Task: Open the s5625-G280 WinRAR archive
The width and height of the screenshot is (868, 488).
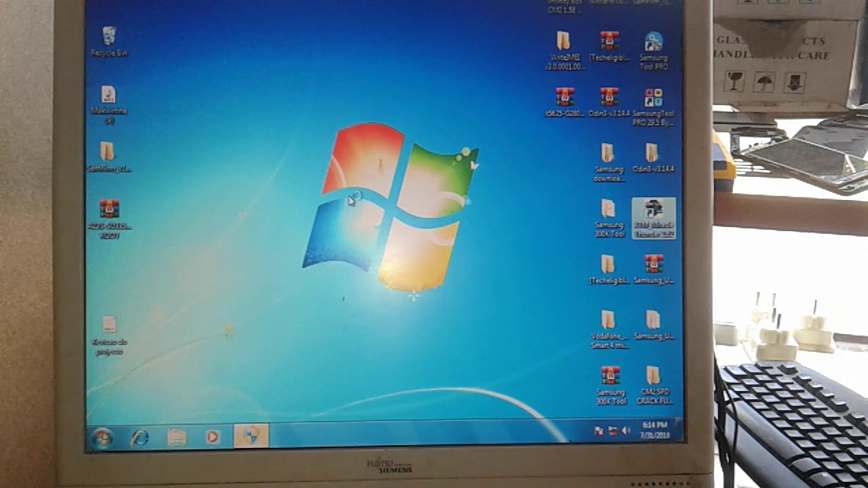Action: point(564,102)
